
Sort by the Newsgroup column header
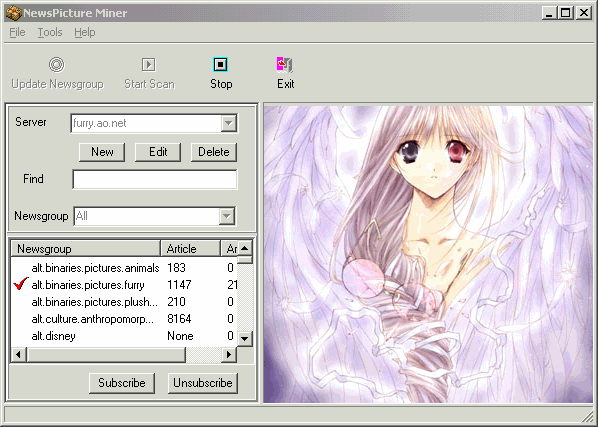(x=85, y=249)
